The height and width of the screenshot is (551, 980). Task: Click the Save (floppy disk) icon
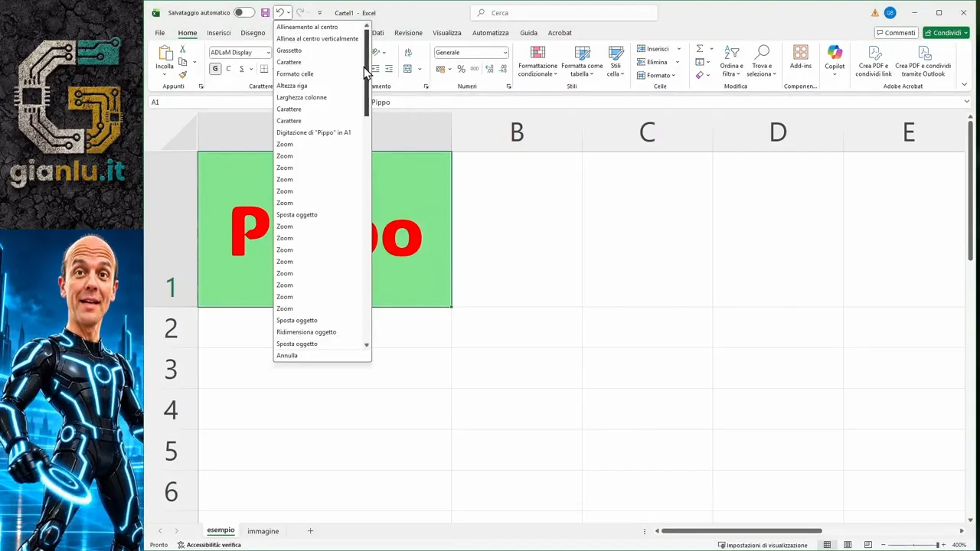265,13
